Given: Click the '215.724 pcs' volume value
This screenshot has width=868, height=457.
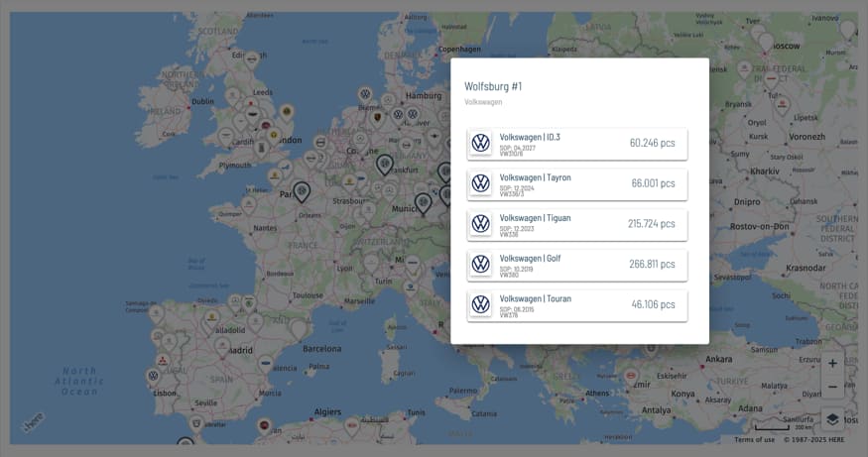Looking at the screenshot, I should click(x=652, y=223).
